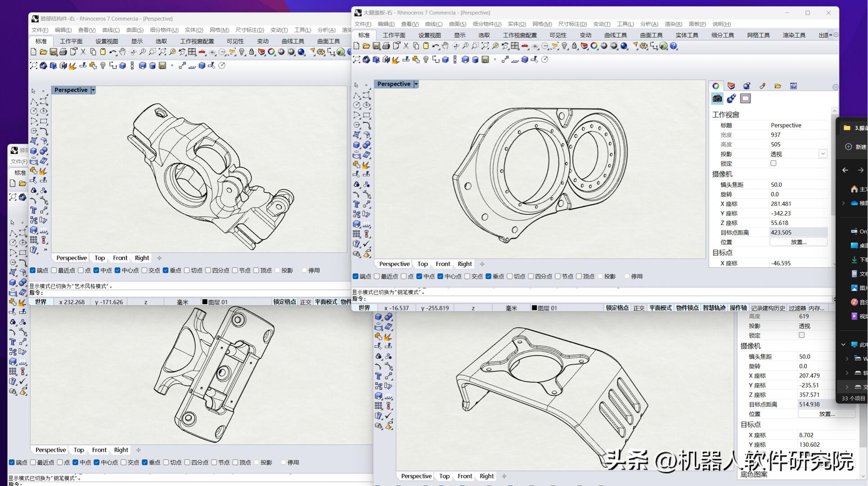Open the Layers panel tab icon
Viewport: 868px width, 486px height.
pyautogui.click(x=731, y=86)
